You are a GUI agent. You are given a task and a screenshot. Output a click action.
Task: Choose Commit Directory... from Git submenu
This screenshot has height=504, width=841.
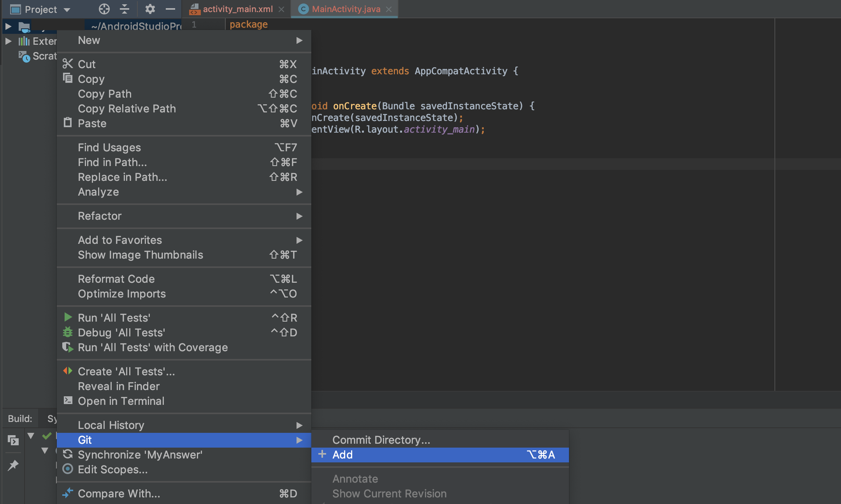pos(381,440)
